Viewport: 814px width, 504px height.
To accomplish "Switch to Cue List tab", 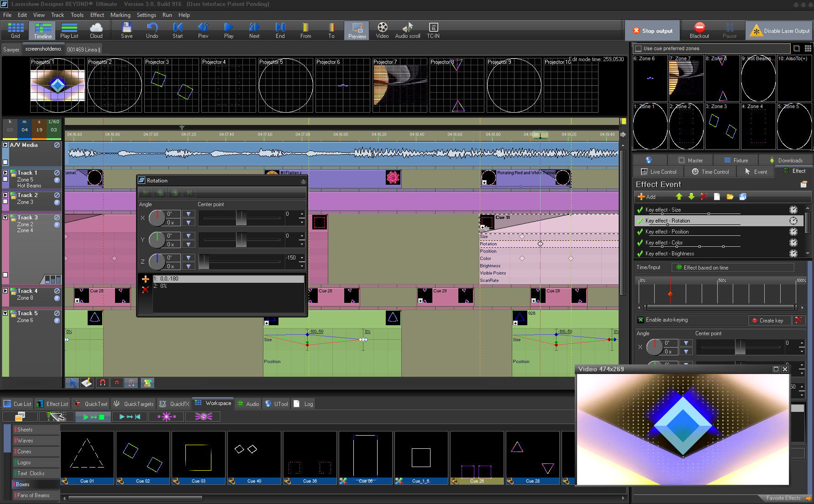I will pos(18,404).
